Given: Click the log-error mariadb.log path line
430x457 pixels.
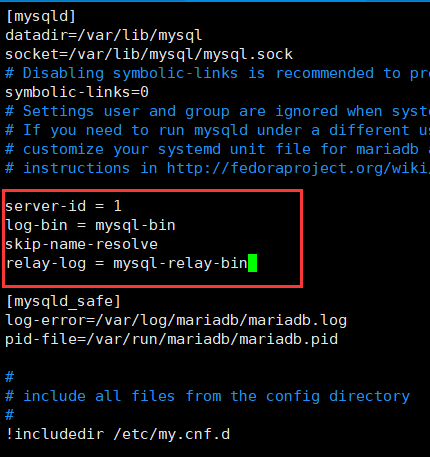Looking at the screenshot, I should point(176,320).
